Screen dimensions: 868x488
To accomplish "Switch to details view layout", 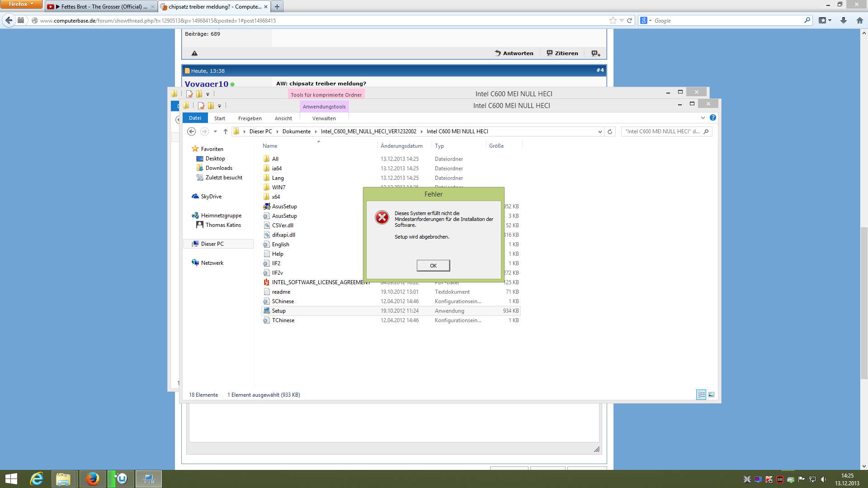I will (x=701, y=395).
